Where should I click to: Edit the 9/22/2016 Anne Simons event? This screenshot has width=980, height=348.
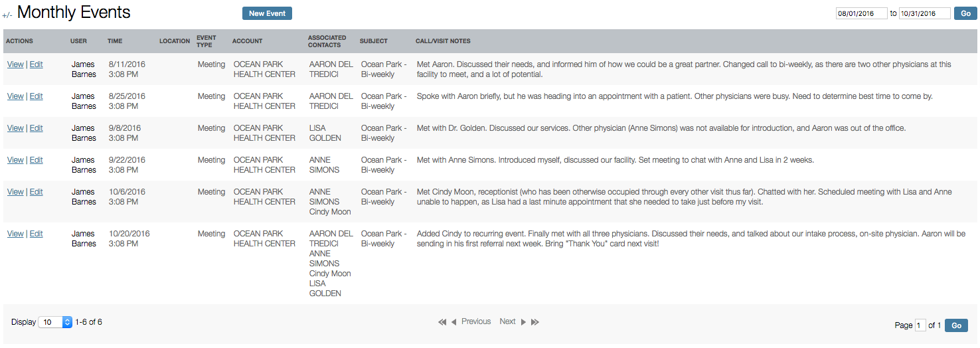pos(36,160)
